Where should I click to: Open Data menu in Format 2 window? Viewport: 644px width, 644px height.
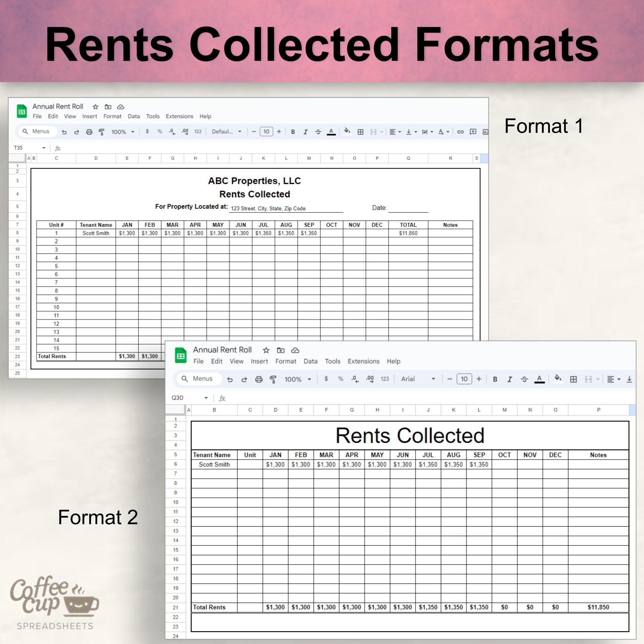[310, 361]
